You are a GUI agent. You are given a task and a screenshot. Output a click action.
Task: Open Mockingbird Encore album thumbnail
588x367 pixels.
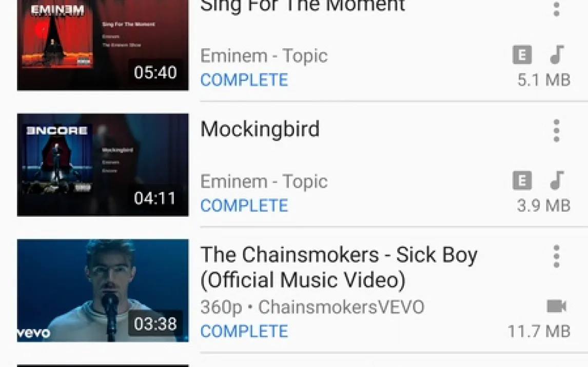(103, 165)
